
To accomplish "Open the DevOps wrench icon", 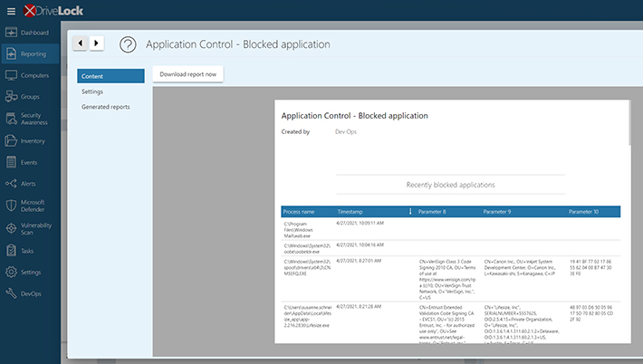I will click(x=11, y=293).
